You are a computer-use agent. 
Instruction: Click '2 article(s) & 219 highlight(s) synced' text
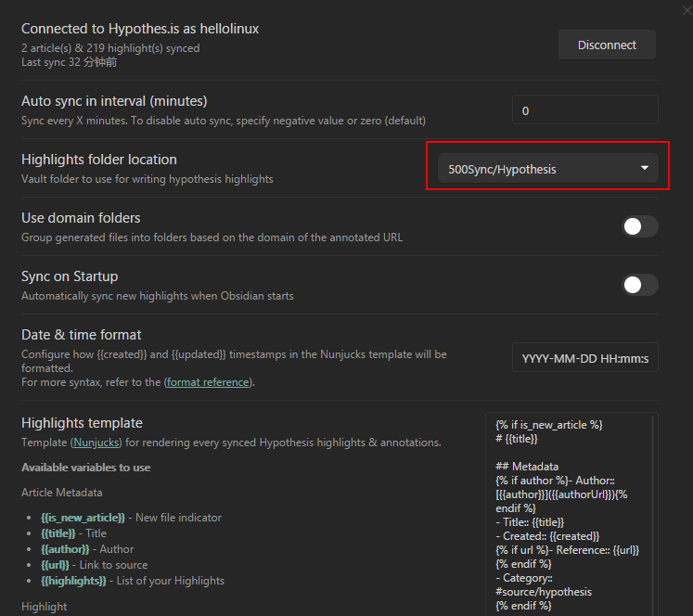point(110,48)
